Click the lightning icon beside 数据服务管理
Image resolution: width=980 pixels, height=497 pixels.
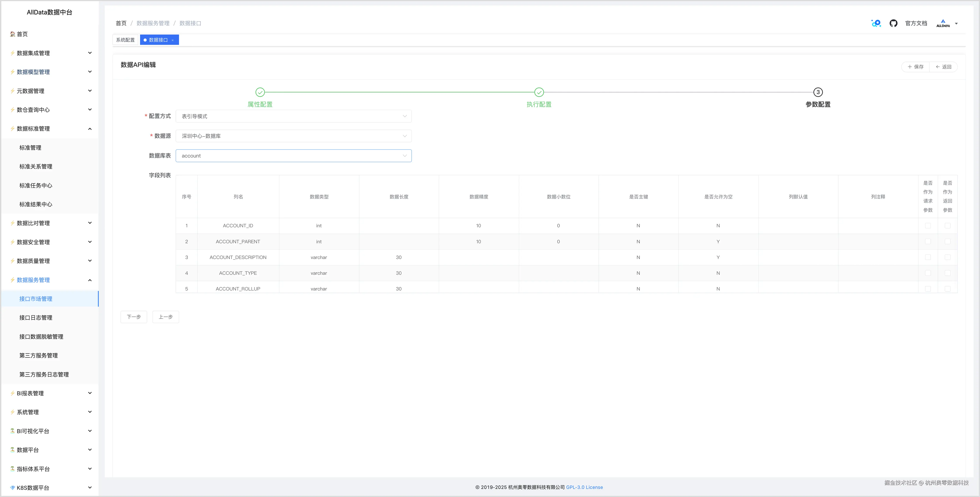click(12, 280)
